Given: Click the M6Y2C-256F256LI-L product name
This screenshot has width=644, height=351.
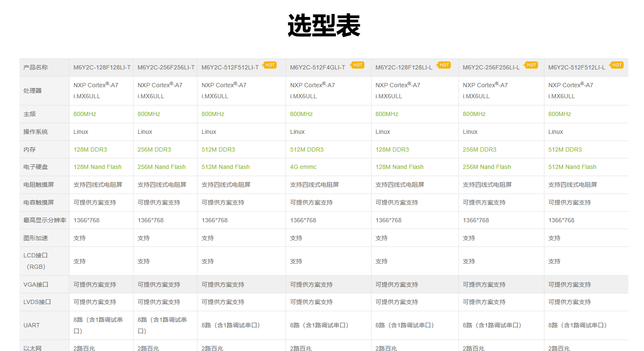Looking at the screenshot, I should coord(491,67).
